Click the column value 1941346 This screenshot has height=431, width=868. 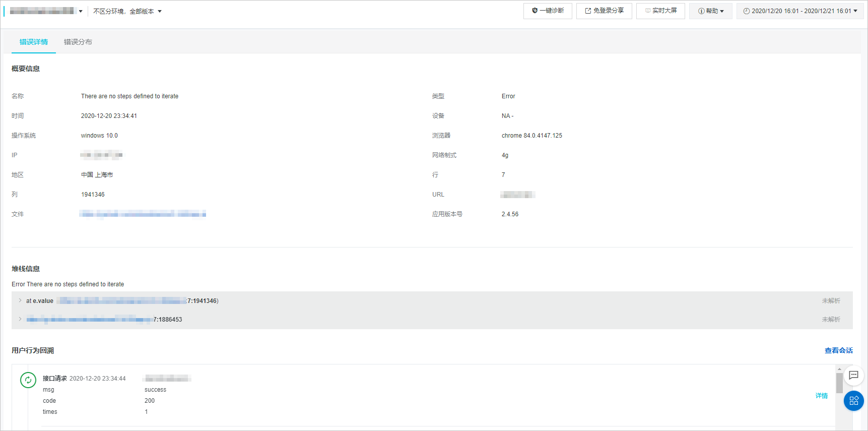93,195
